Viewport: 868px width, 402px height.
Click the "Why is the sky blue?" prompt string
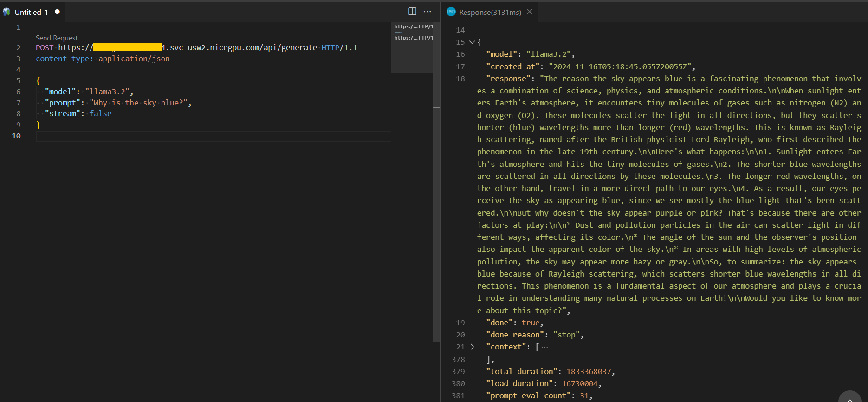138,103
